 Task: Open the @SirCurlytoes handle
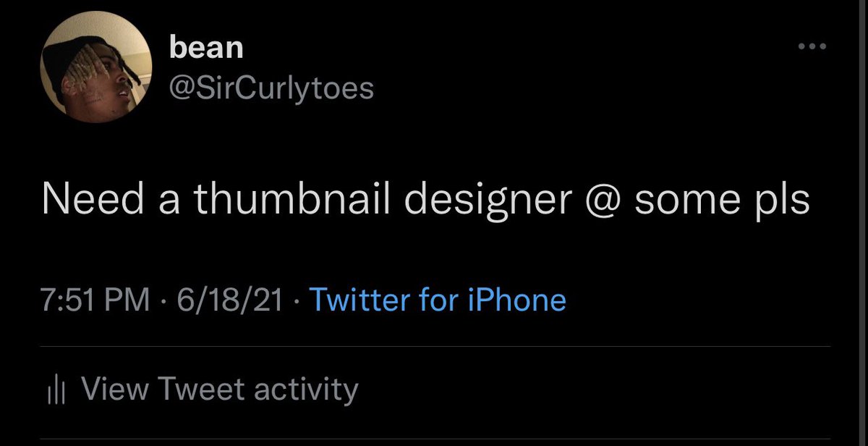click(271, 88)
